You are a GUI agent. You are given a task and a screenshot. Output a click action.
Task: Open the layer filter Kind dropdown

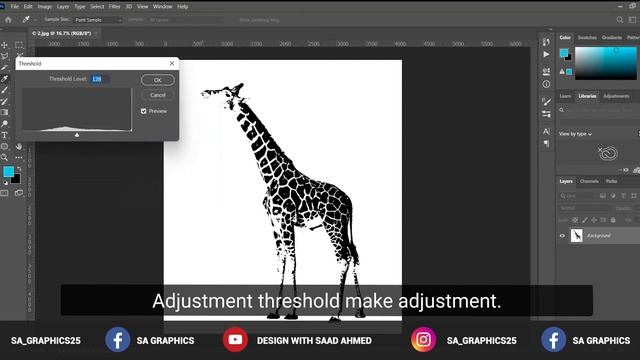pos(576,196)
